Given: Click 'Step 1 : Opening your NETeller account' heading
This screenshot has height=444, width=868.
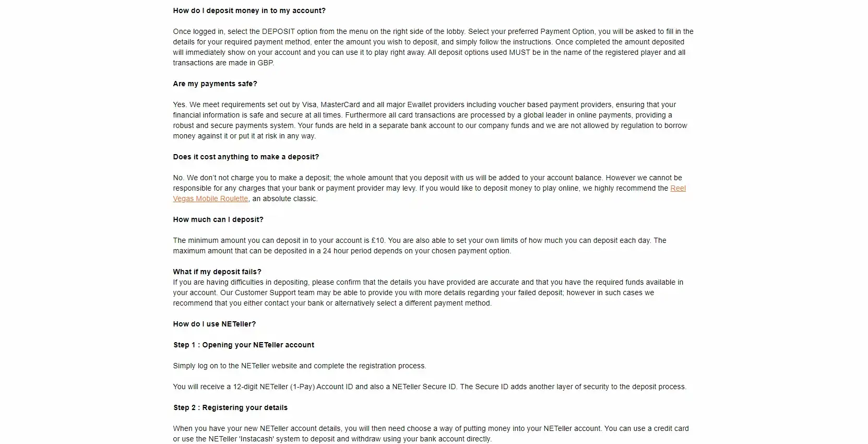Looking at the screenshot, I should tap(244, 345).
